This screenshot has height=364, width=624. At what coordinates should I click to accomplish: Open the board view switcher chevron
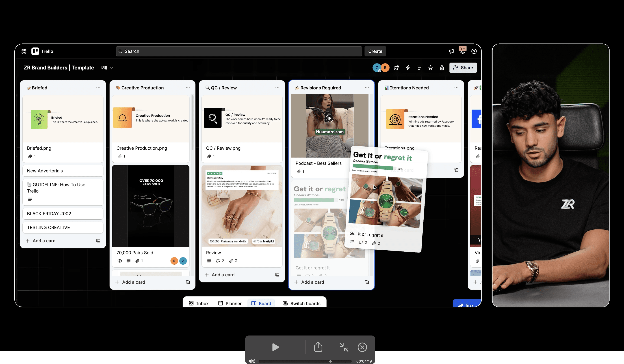(112, 68)
